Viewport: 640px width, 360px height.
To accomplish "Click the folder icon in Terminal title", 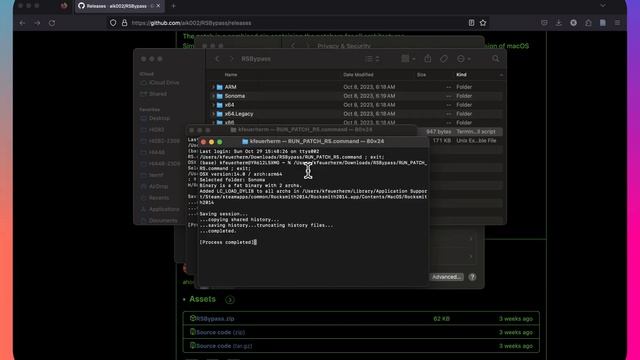I will coord(245,141).
